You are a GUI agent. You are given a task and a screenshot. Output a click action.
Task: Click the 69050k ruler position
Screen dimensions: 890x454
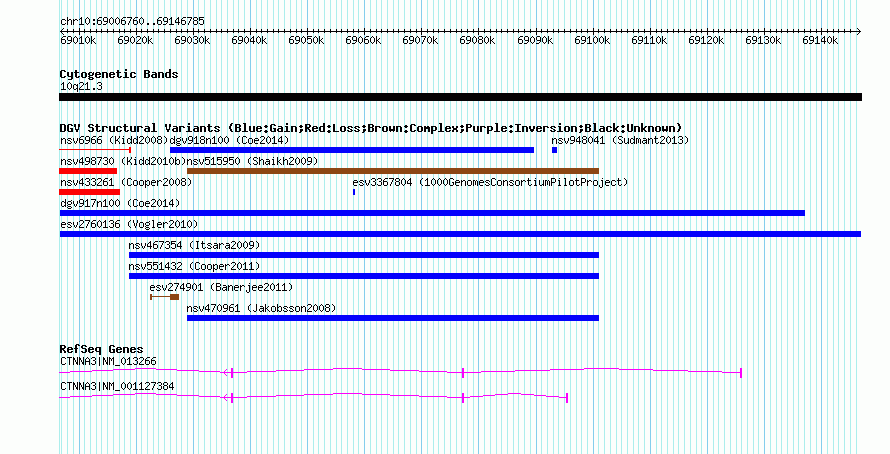tap(307, 40)
